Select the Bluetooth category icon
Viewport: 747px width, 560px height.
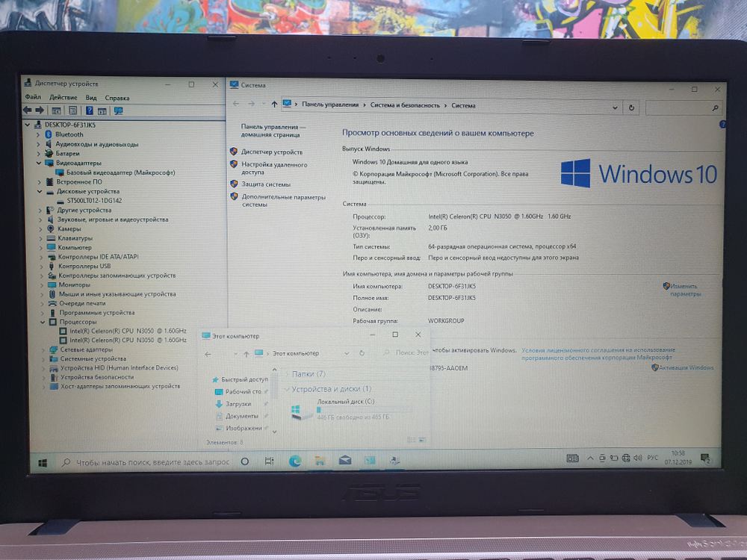pyautogui.click(x=48, y=134)
